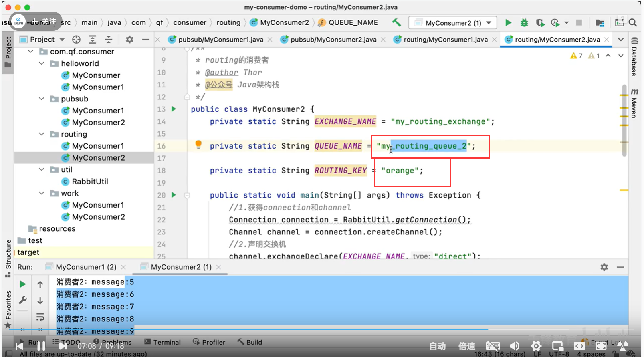Screen dimensions: 644x357
Task: Hide the Project tool window
Action: pyautogui.click(x=145, y=39)
